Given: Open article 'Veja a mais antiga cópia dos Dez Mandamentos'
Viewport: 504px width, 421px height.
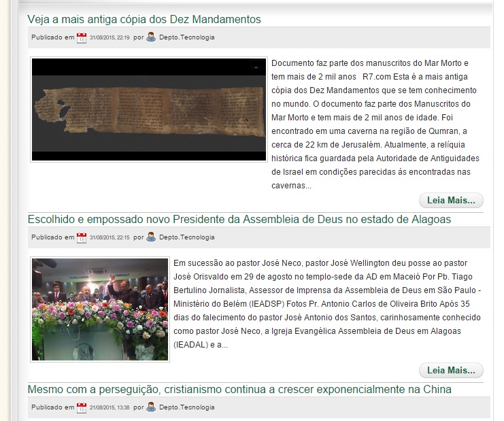Looking at the screenshot, I should click(144, 20).
